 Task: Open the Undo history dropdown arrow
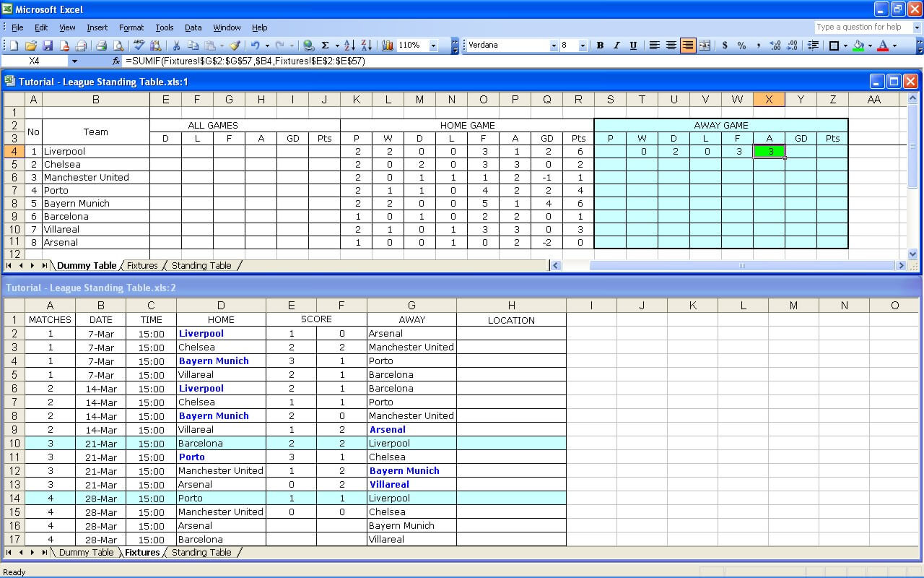click(267, 46)
